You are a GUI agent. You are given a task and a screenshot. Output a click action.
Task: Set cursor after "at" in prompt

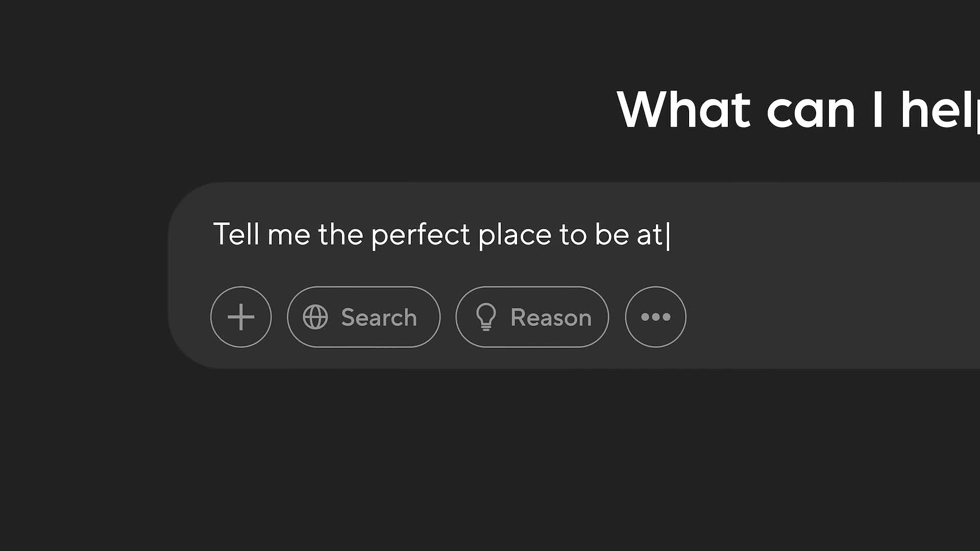[x=664, y=235]
